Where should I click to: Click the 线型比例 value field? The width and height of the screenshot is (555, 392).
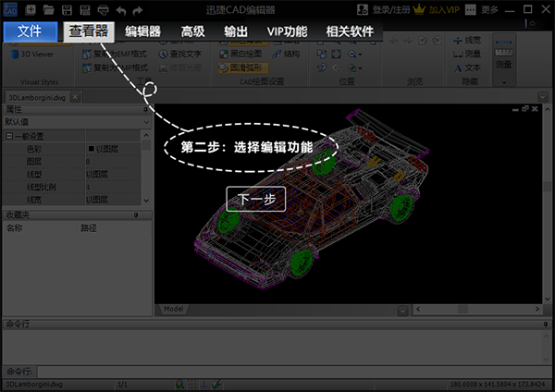tap(113, 187)
